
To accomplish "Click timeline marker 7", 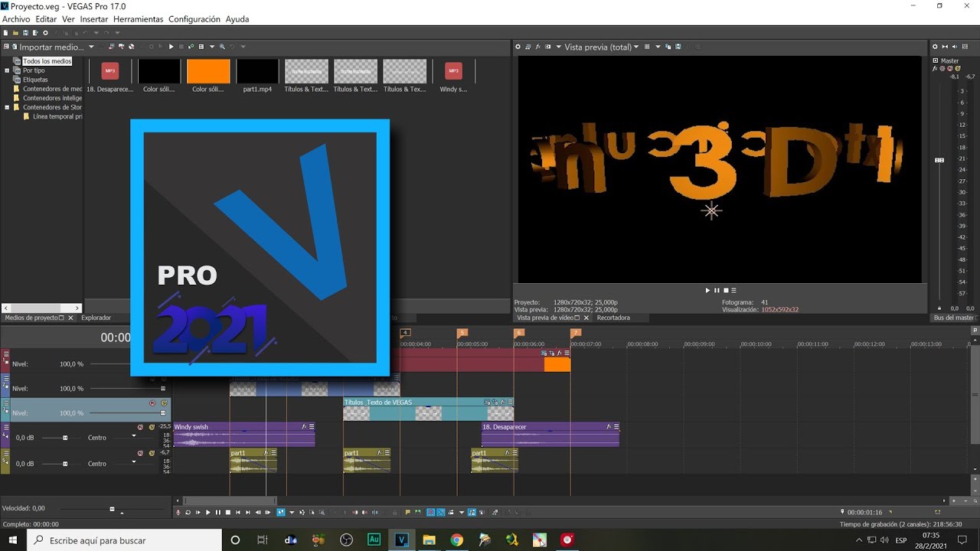I will tap(576, 333).
